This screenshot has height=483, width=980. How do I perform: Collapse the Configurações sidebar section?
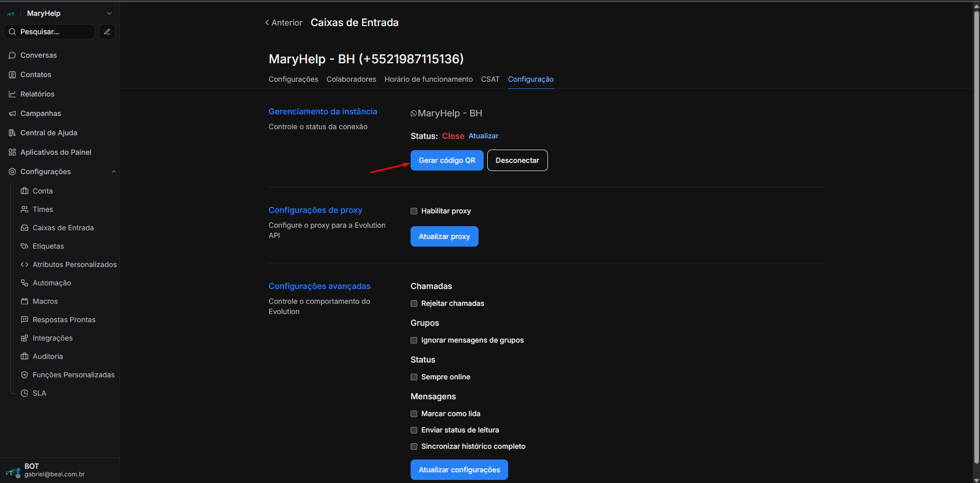pyautogui.click(x=114, y=172)
